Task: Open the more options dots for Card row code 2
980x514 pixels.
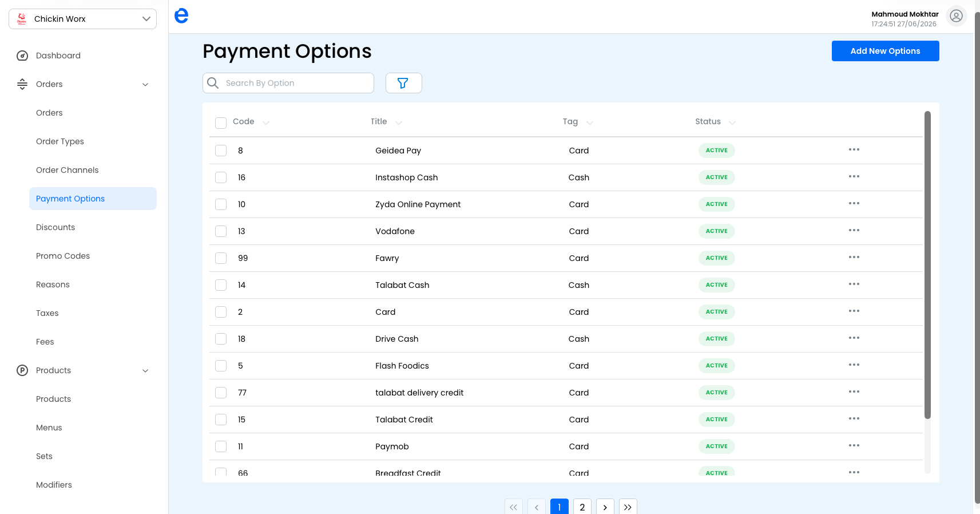Action: 854,311
